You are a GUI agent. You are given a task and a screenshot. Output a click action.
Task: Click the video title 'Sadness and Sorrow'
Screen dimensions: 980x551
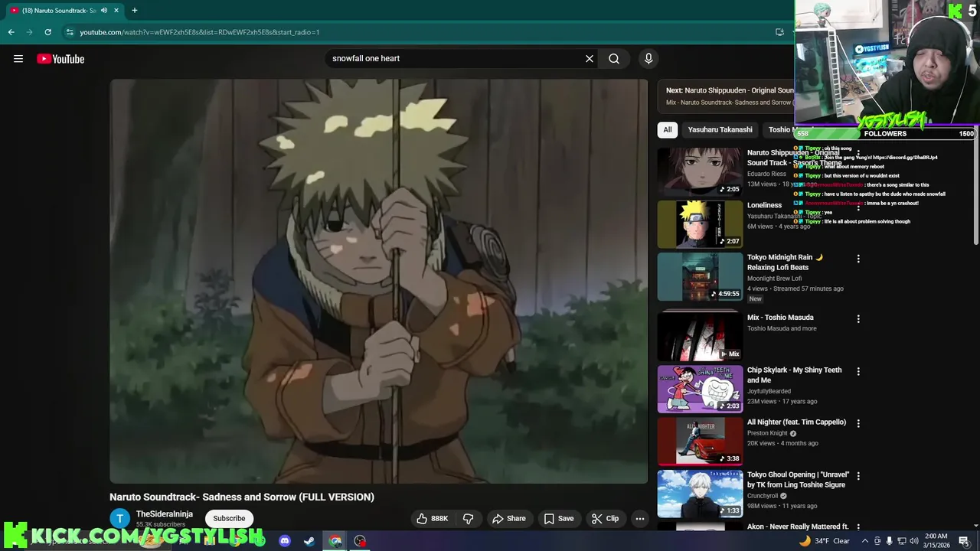pos(242,497)
